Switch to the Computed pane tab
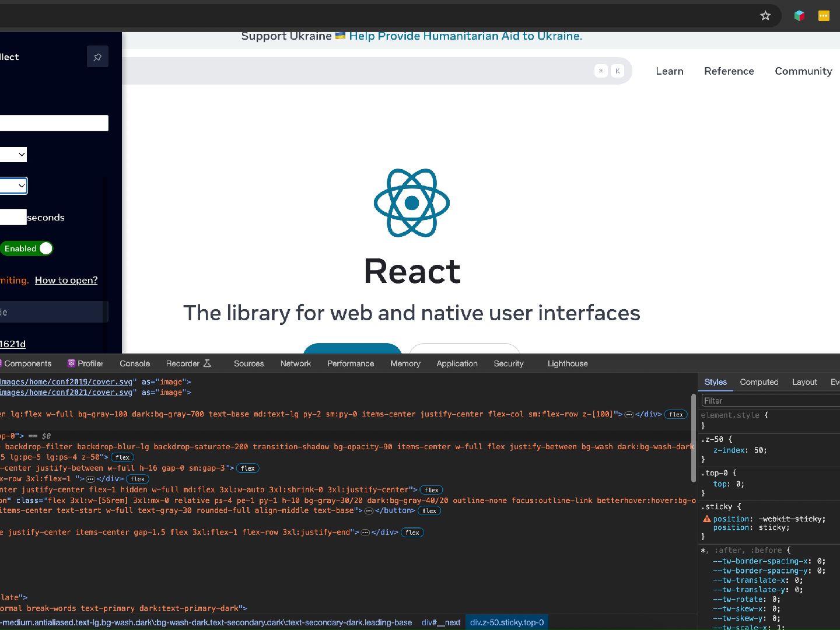This screenshot has height=630, width=840. (759, 382)
